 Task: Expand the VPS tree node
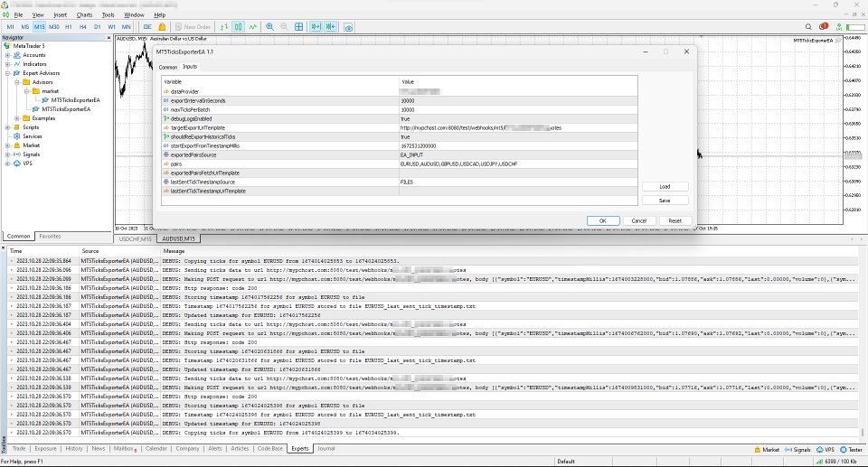(8, 163)
